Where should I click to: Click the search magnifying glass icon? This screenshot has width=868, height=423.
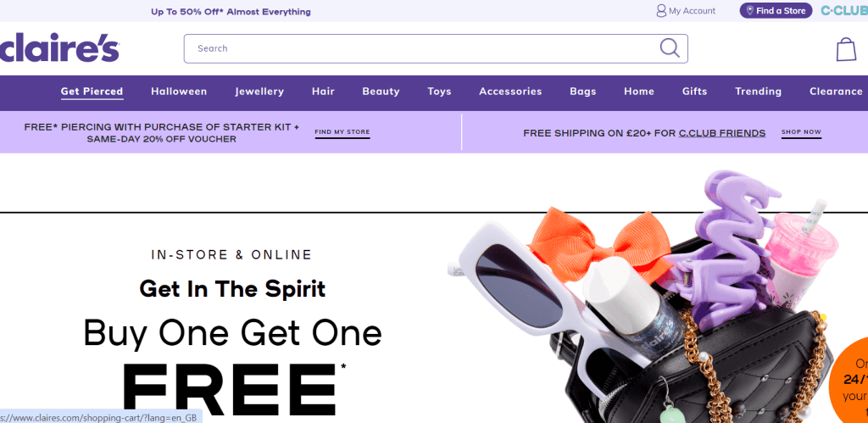tap(670, 48)
